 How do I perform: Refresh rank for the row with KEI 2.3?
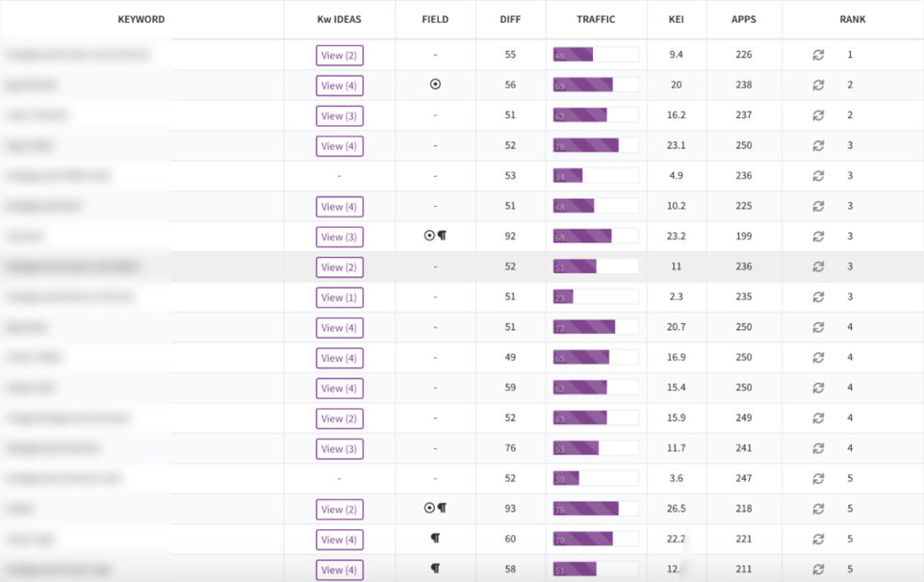818,297
